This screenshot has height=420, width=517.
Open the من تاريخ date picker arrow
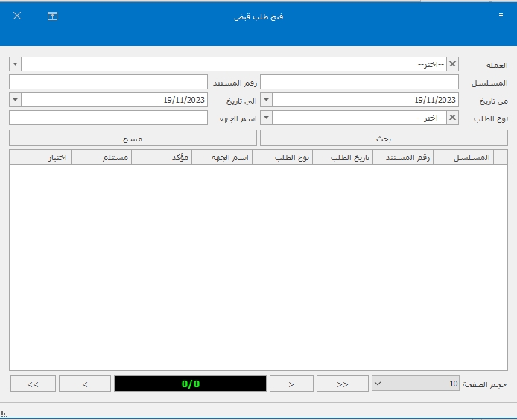[267, 100]
